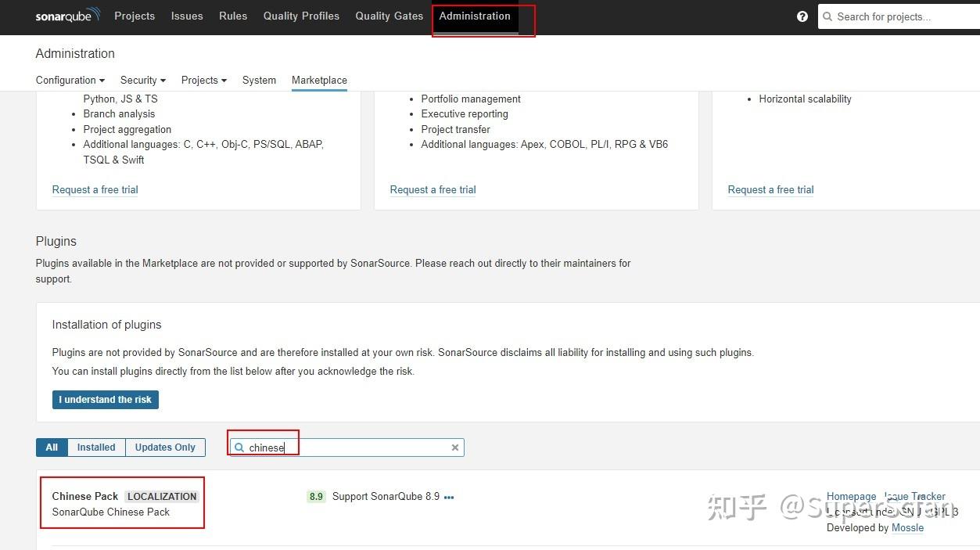
Task: Click the LOCALIZATION category badge
Action: point(162,496)
